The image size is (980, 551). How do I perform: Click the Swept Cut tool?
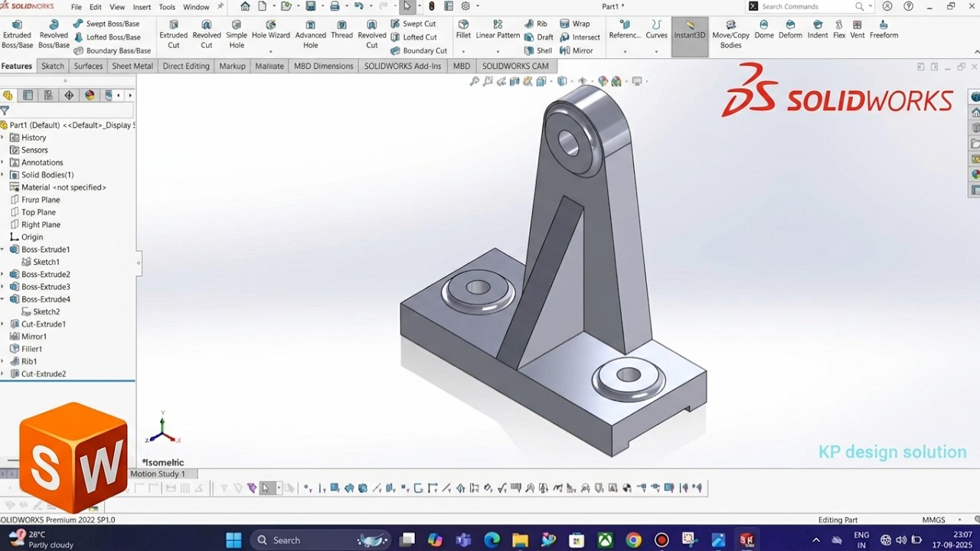click(x=413, y=24)
